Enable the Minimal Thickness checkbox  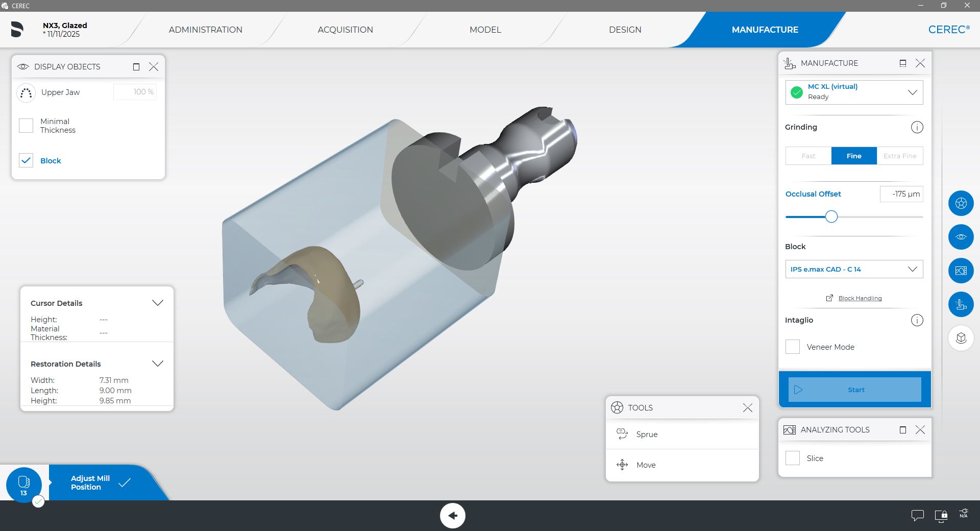(26, 126)
